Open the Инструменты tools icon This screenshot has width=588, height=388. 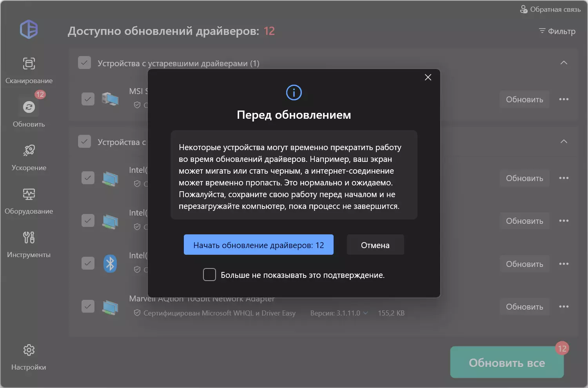pyautogui.click(x=29, y=238)
